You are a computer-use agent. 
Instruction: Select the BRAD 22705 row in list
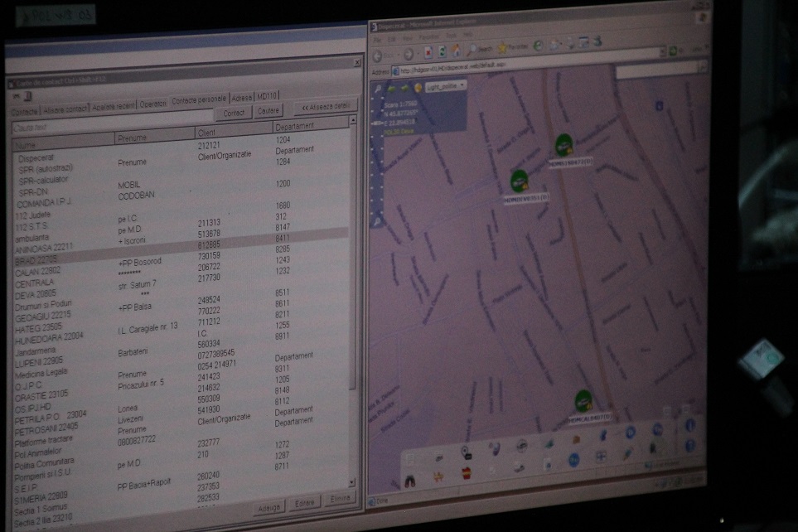pos(37,260)
